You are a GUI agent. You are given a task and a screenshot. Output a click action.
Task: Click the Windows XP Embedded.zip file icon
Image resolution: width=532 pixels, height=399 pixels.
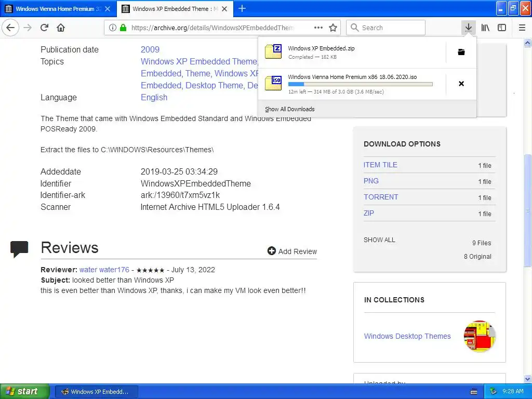click(x=273, y=51)
